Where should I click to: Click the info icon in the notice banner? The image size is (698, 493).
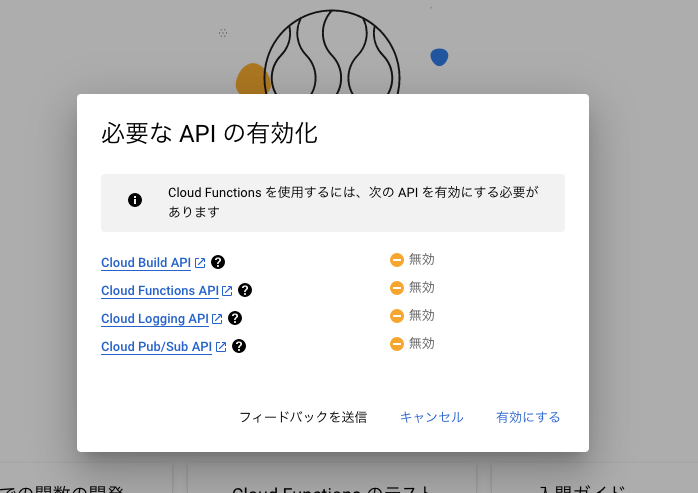tap(135, 200)
